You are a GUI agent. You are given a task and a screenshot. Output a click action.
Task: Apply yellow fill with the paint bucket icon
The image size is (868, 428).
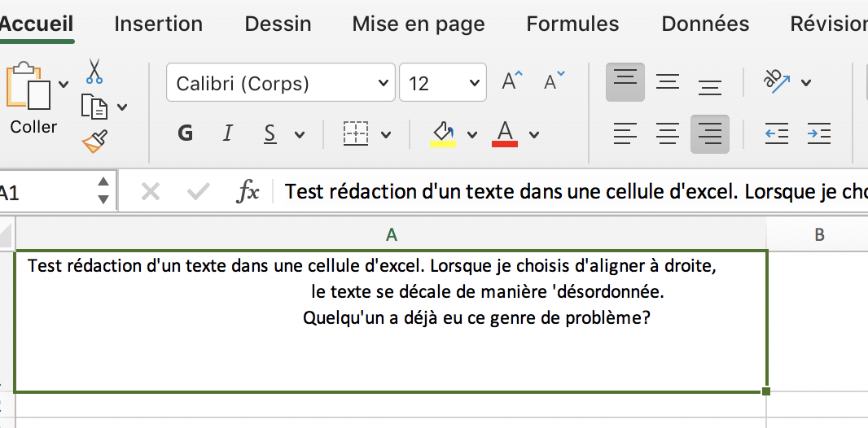click(443, 134)
